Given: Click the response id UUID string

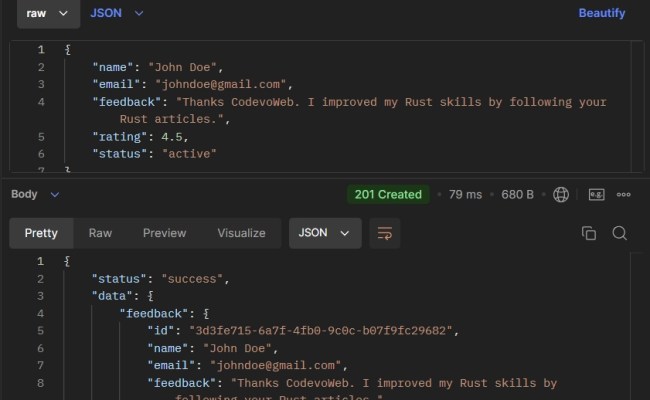Looking at the screenshot, I should pos(321,331).
